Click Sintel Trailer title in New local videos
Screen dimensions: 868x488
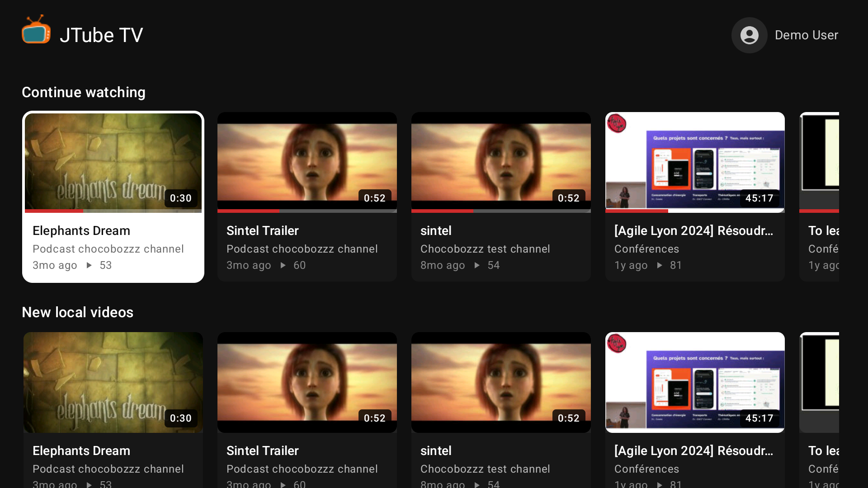[263, 451]
